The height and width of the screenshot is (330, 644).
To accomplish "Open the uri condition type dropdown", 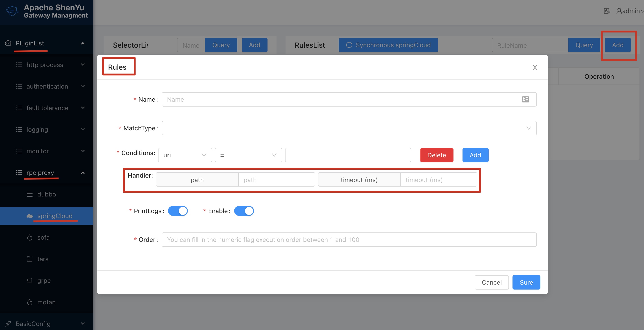I will (x=185, y=155).
